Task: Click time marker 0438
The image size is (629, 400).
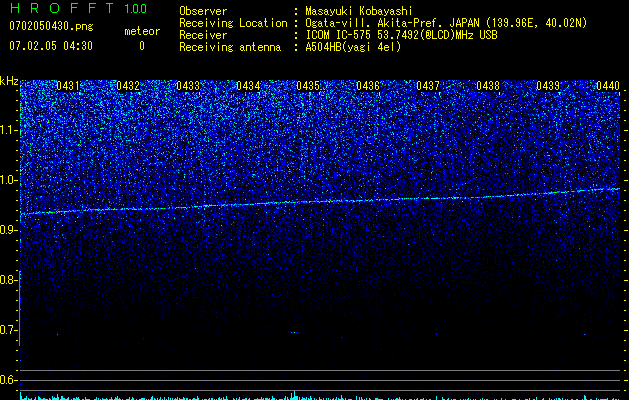Action: point(488,86)
